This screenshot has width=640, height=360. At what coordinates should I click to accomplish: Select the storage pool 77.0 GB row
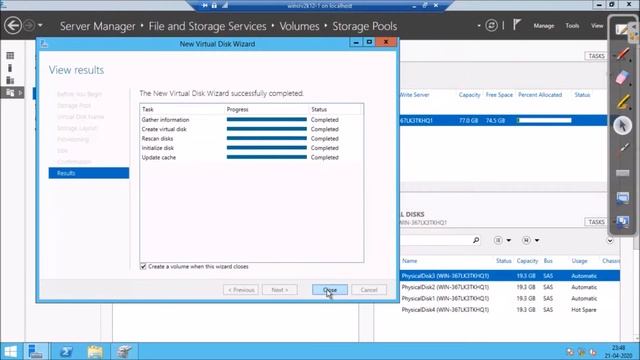pos(503,120)
